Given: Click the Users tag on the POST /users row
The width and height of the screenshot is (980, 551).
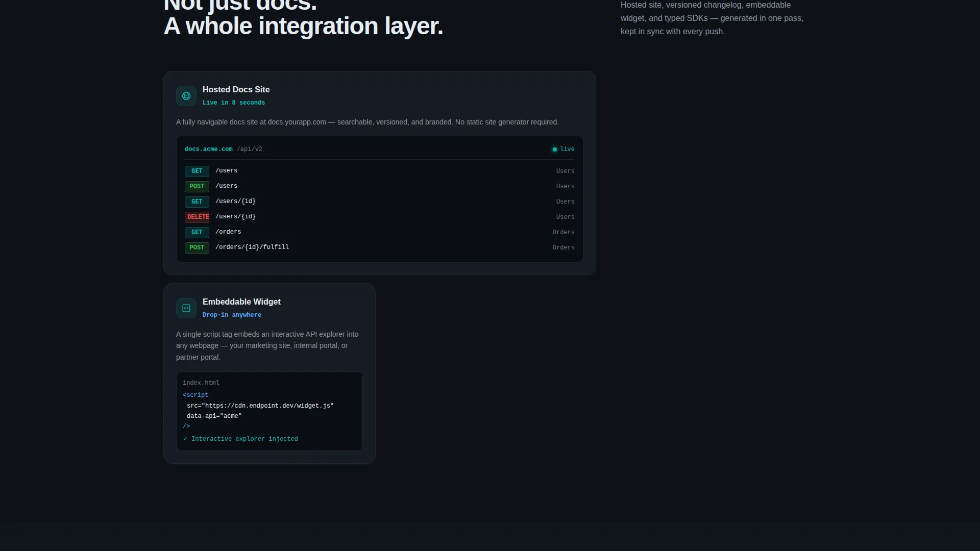Looking at the screenshot, I should [x=565, y=186].
